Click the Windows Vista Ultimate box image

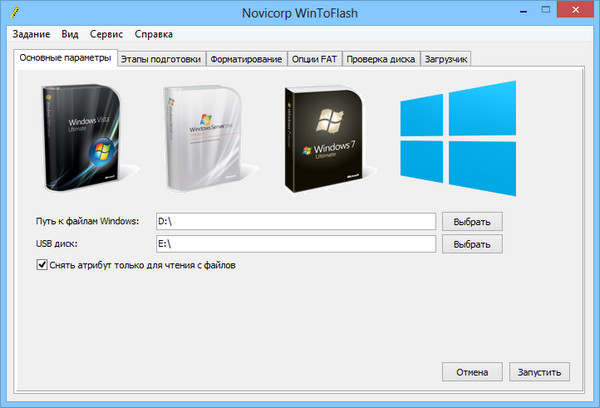[x=81, y=138]
